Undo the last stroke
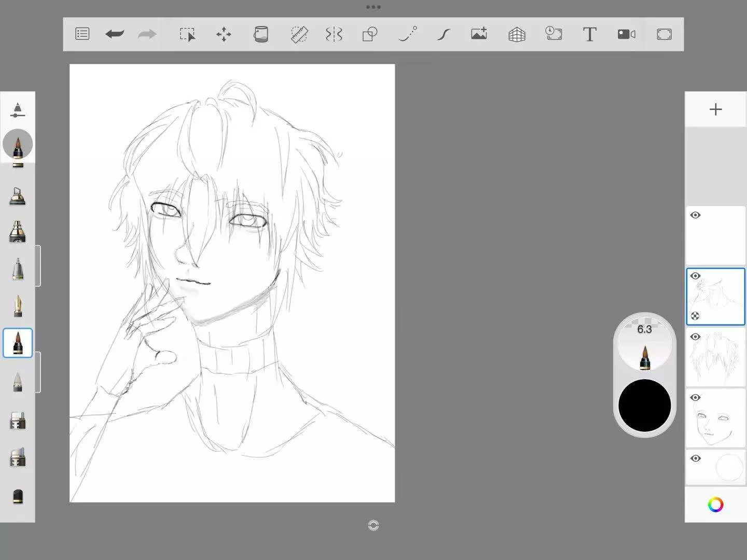 tap(115, 34)
